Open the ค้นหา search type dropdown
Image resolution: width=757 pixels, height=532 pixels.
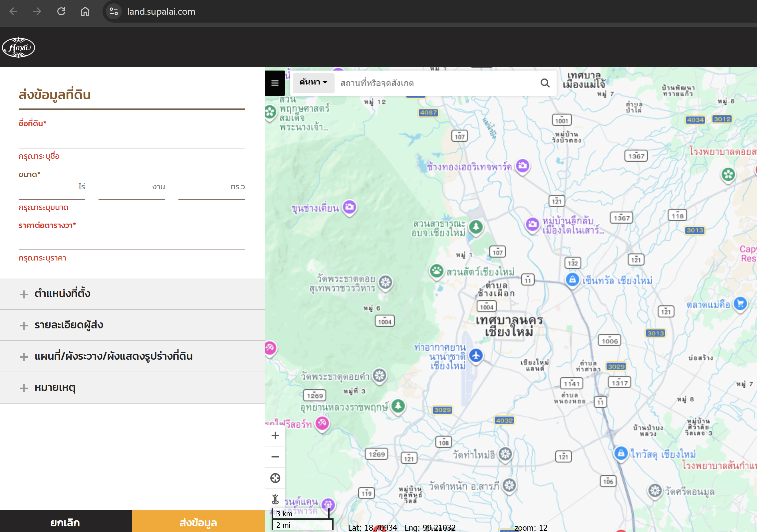pyautogui.click(x=313, y=83)
